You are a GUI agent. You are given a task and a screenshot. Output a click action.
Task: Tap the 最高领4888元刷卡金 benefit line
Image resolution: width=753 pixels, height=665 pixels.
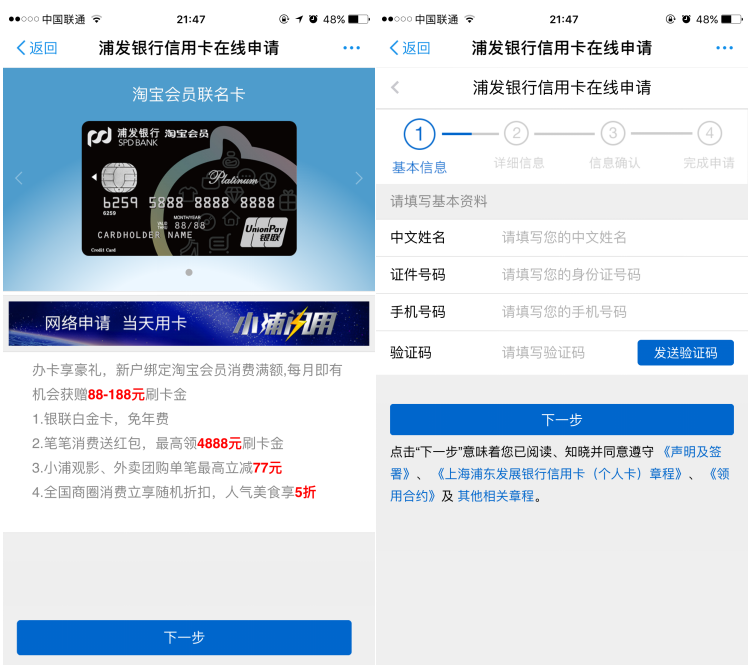coord(219,443)
